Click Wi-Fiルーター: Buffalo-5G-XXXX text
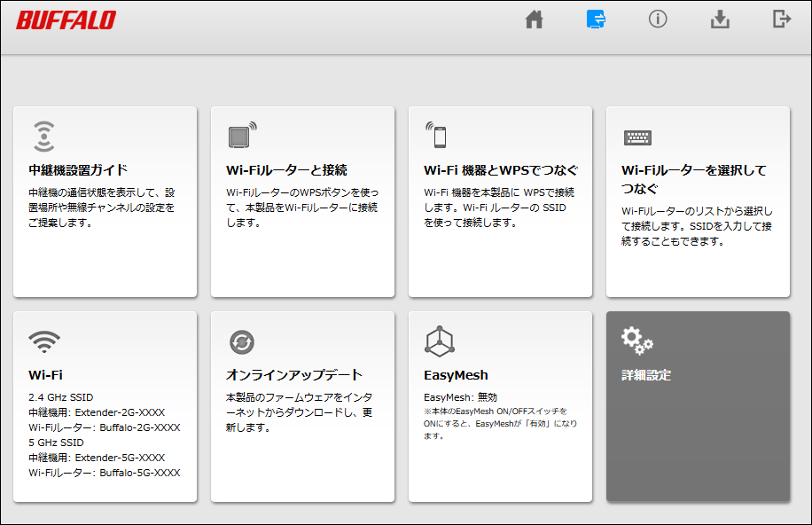Viewport: 812px width, 525px height. (x=104, y=473)
